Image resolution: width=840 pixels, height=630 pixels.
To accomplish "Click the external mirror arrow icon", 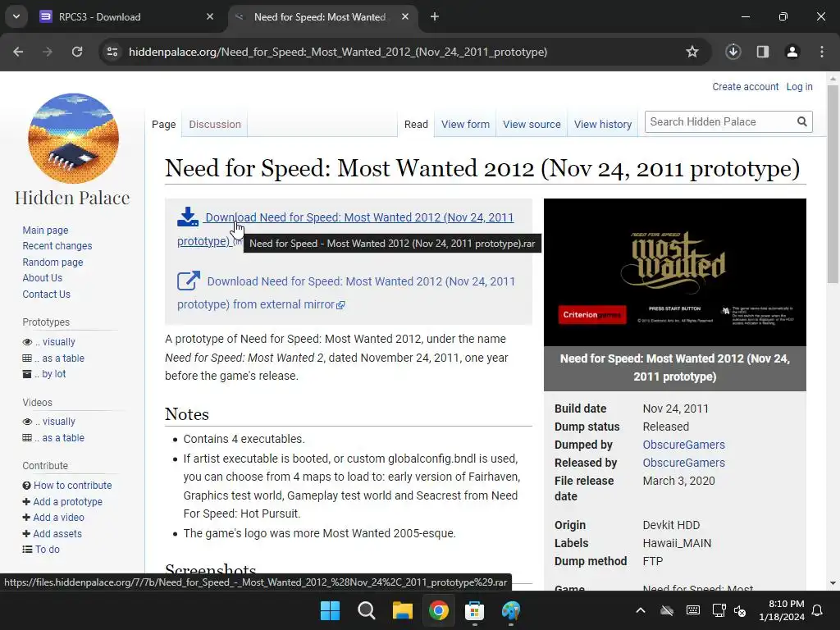I will coord(189,281).
